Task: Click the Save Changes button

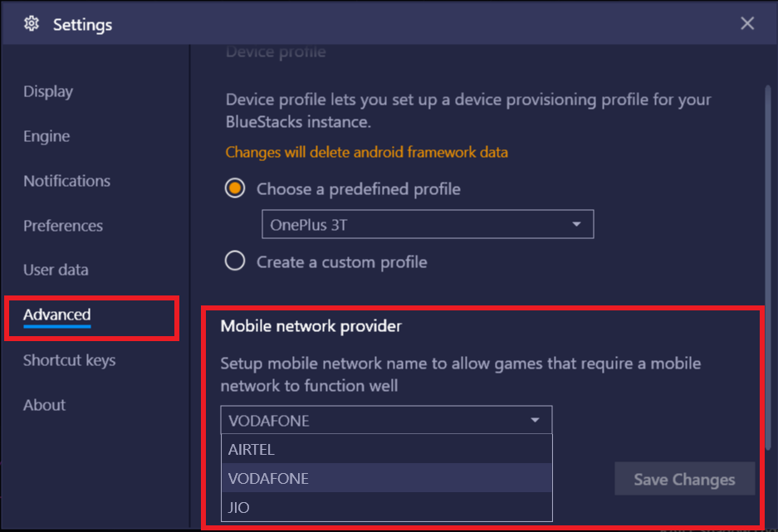Action: click(685, 479)
